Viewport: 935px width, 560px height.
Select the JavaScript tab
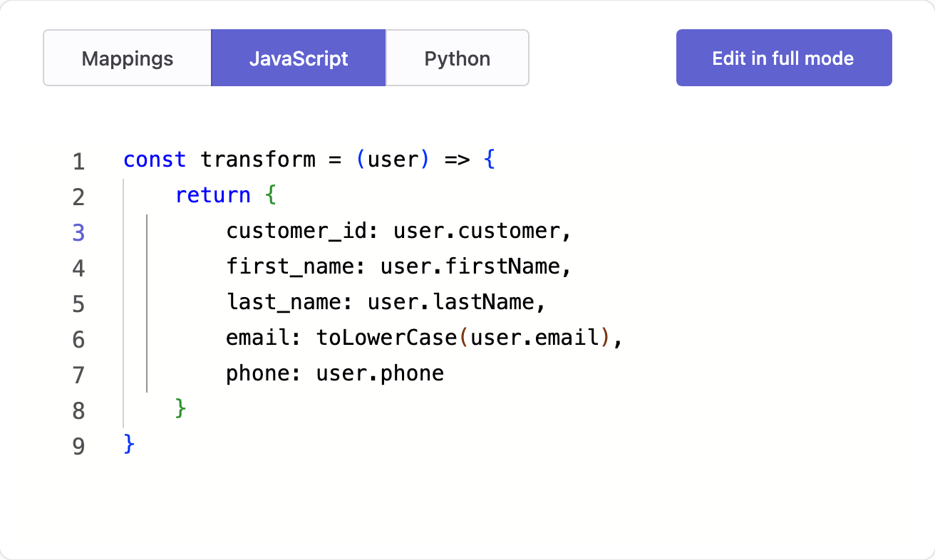coord(298,58)
